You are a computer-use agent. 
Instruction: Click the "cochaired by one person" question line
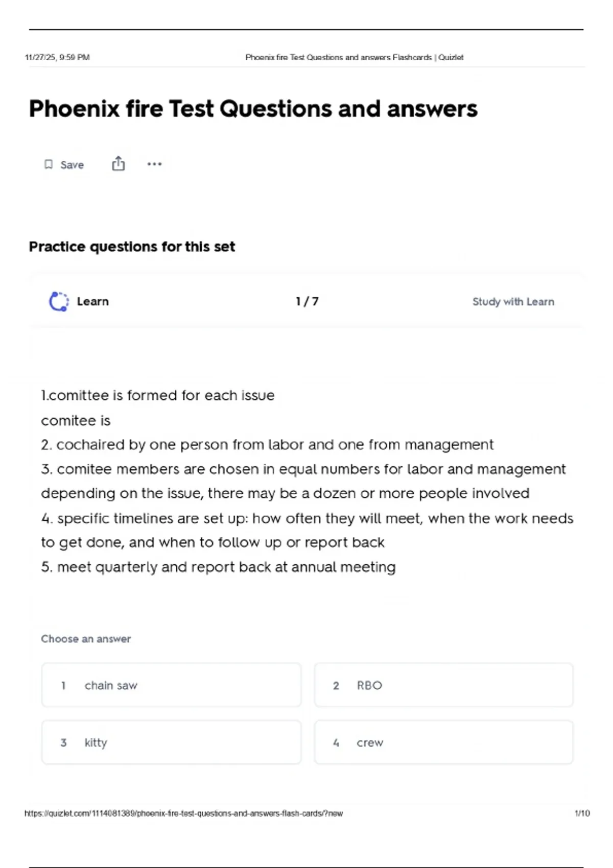pos(267,445)
